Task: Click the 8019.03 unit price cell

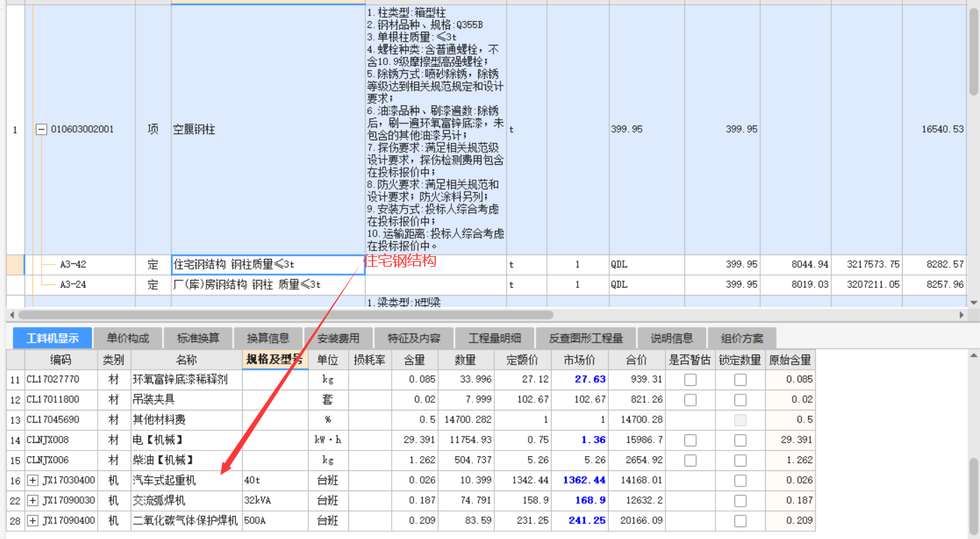Action: tap(795, 285)
